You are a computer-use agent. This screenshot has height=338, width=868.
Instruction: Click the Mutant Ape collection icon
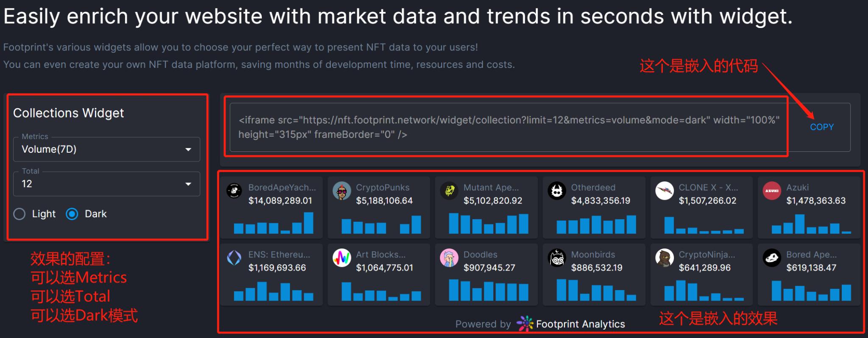point(449,191)
